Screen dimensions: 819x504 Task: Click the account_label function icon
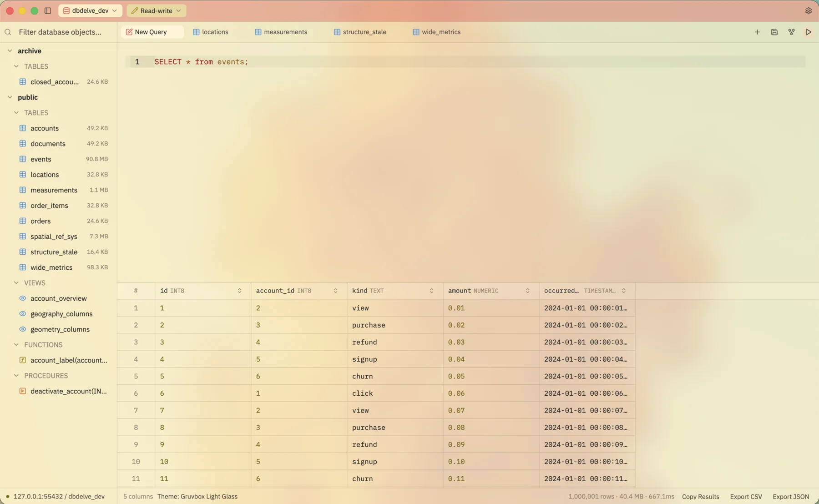(x=23, y=360)
